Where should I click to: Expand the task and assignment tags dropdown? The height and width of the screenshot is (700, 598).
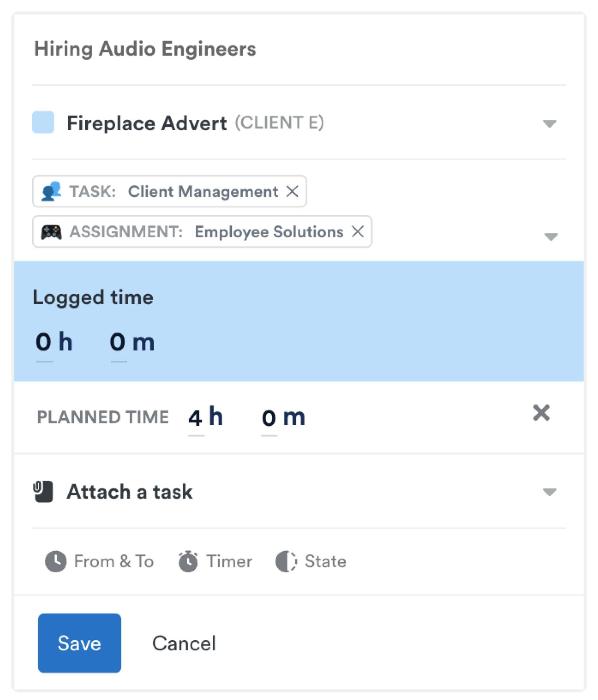551,236
